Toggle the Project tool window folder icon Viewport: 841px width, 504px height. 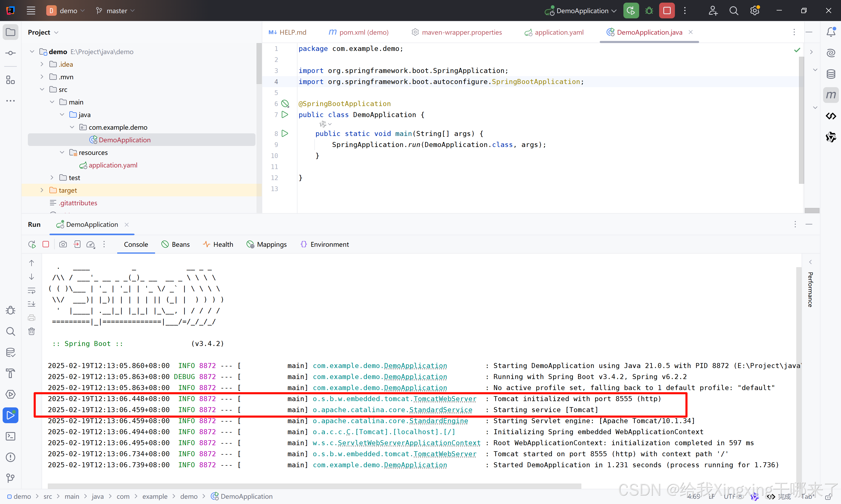click(x=11, y=32)
